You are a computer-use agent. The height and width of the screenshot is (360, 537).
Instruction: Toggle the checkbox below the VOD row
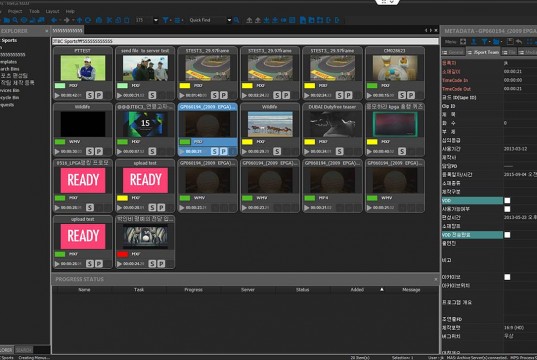pos(507,209)
